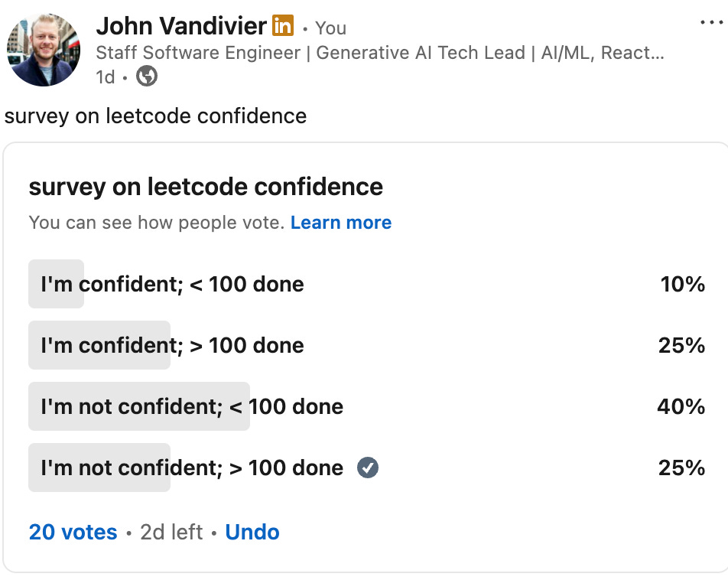Click the "2d left" poll duration text
The image size is (728, 580).
point(171,533)
